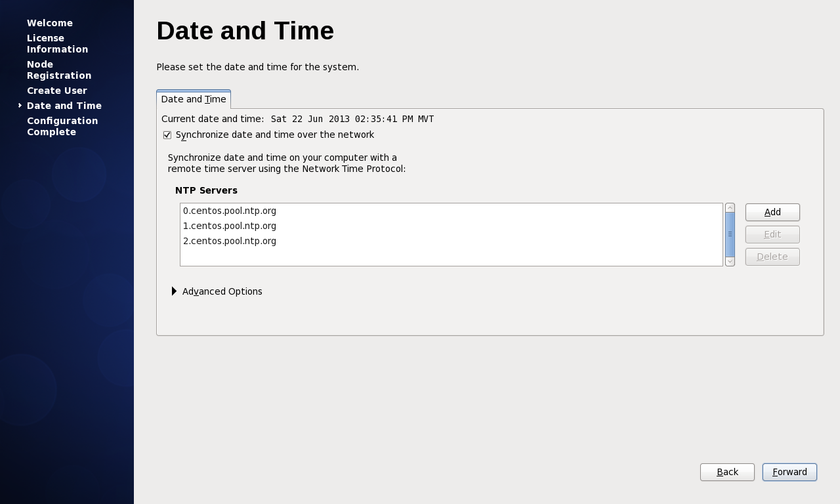
Task: Select 0.centos.pool.ntp.org server entry
Action: pos(230,211)
